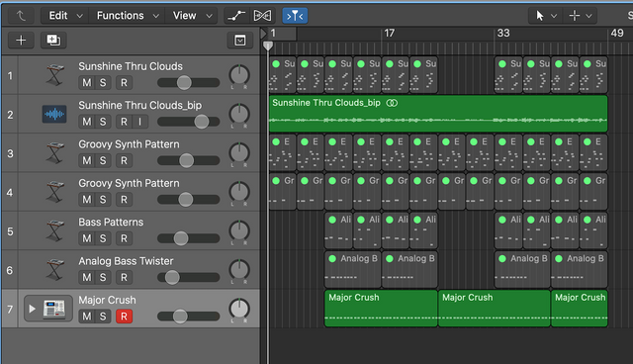Enable input monitoring on Sunshine Thru Clouds_bip
The image size is (633, 364).
point(140,122)
